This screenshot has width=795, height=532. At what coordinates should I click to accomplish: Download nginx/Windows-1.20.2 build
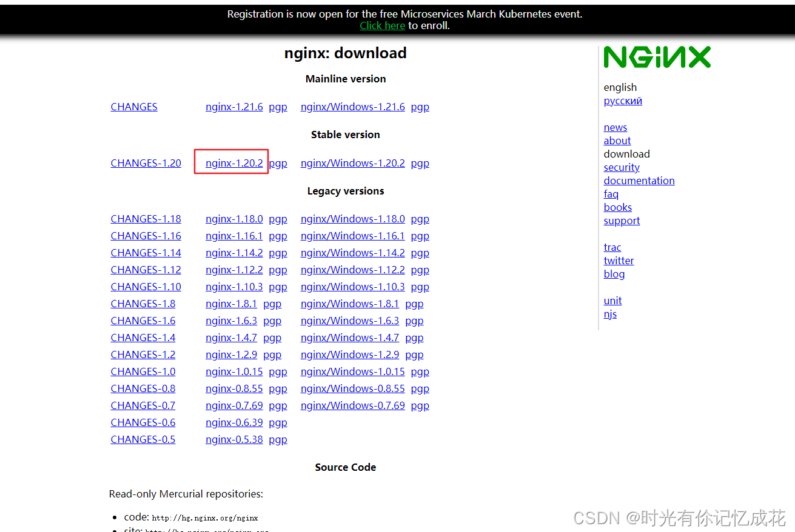tap(352, 163)
